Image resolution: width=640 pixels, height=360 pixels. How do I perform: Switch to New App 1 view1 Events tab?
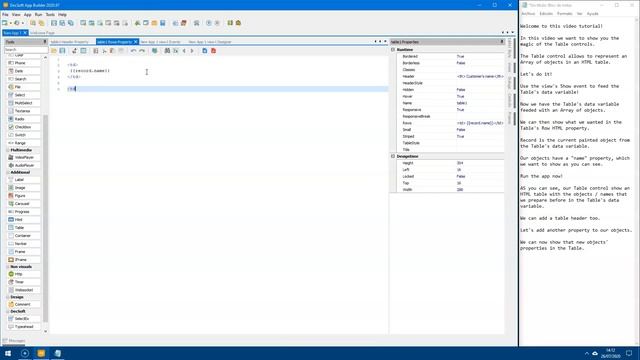pyautogui.click(x=160, y=42)
